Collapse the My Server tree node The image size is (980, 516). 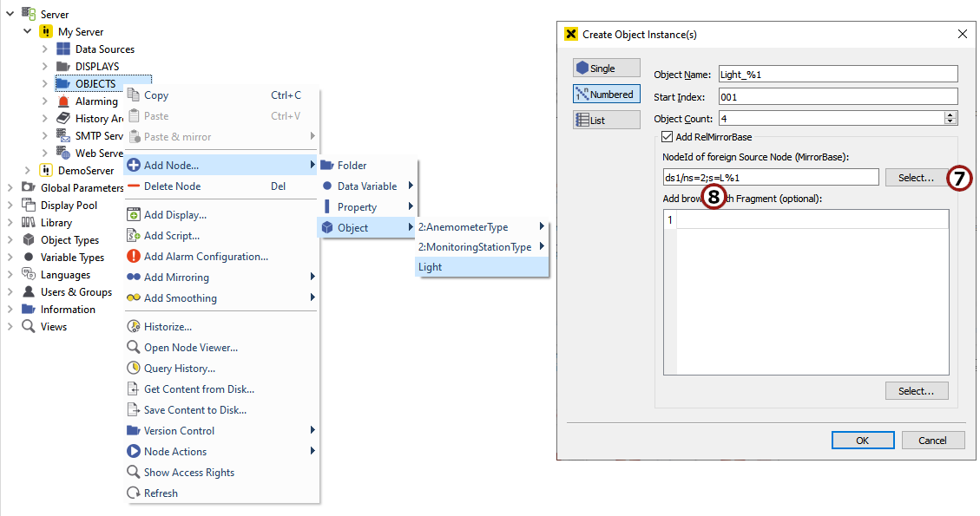tap(28, 31)
